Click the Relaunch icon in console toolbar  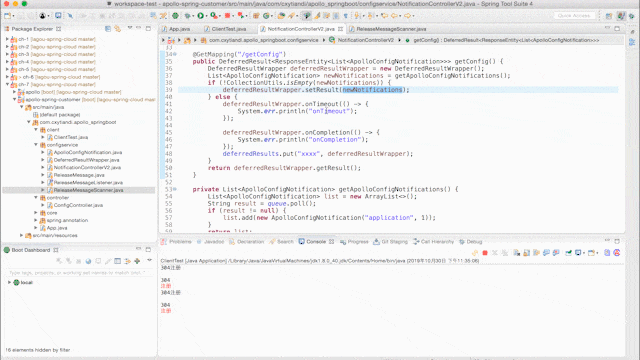click(475, 253)
